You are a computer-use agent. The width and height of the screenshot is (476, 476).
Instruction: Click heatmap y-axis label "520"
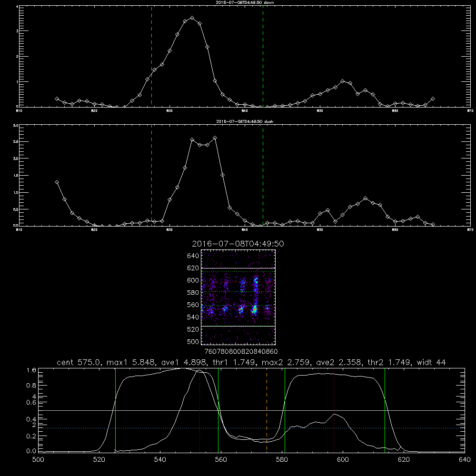pos(193,329)
